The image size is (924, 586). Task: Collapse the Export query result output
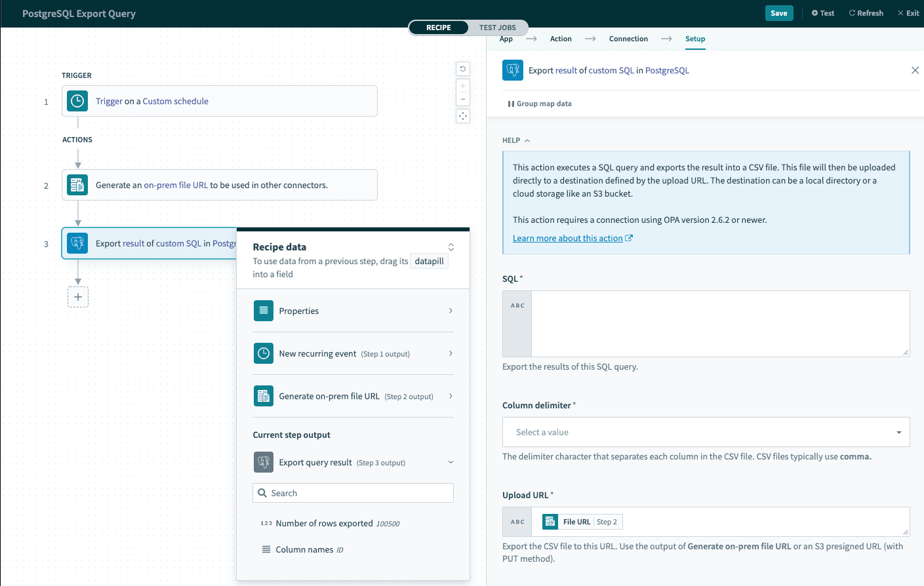[x=451, y=462]
